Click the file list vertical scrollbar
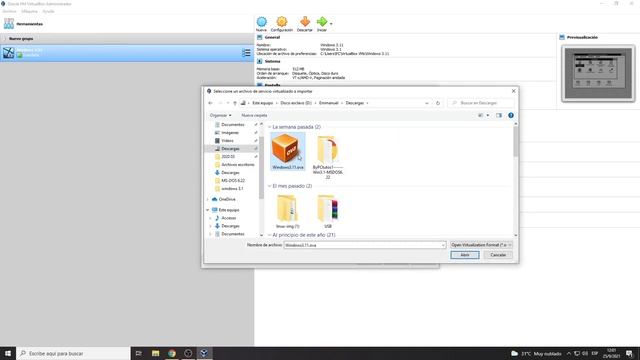This screenshot has width=640, height=360. [x=516, y=141]
